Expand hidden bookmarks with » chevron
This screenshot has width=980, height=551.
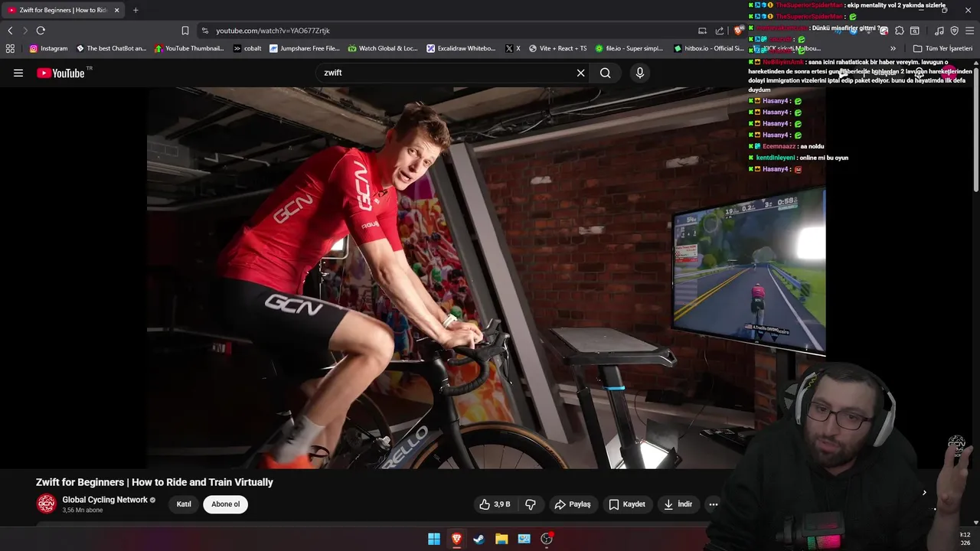[x=893, y=48]
